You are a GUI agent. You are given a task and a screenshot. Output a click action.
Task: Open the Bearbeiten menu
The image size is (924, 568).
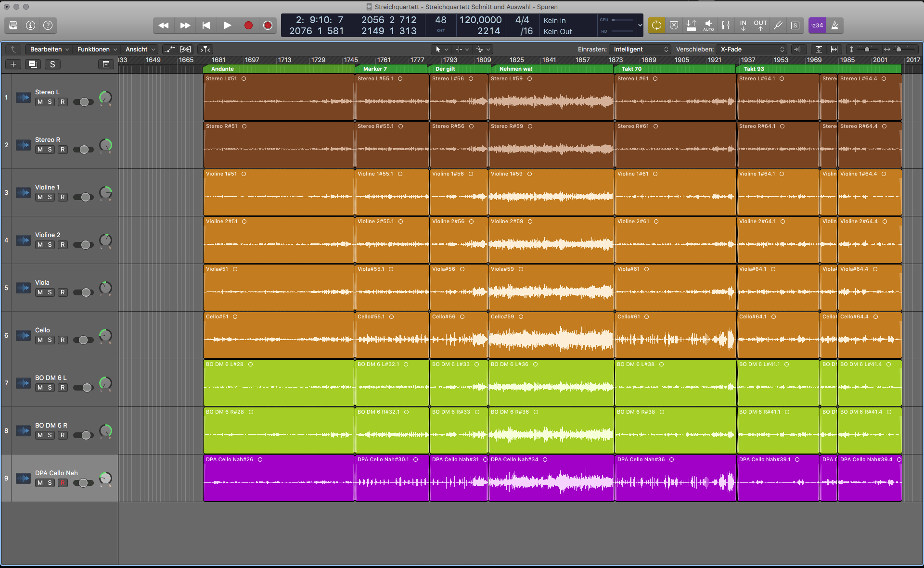pyautogui.click(x=49, y=49)
